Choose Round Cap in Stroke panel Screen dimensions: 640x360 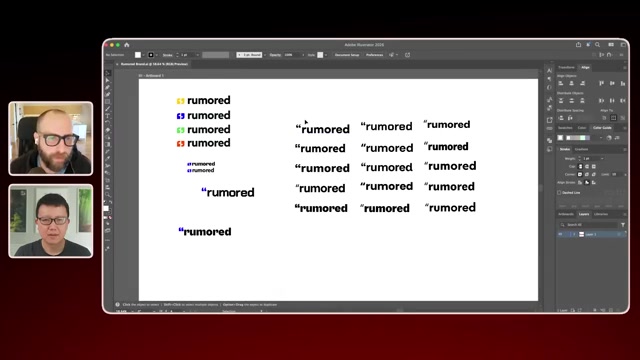[x=587, y=167]
